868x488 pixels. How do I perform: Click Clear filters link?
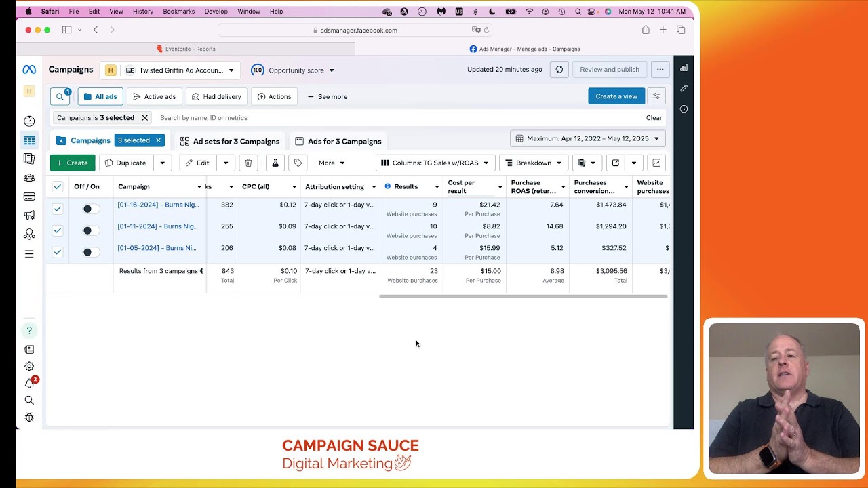[654, 118]
